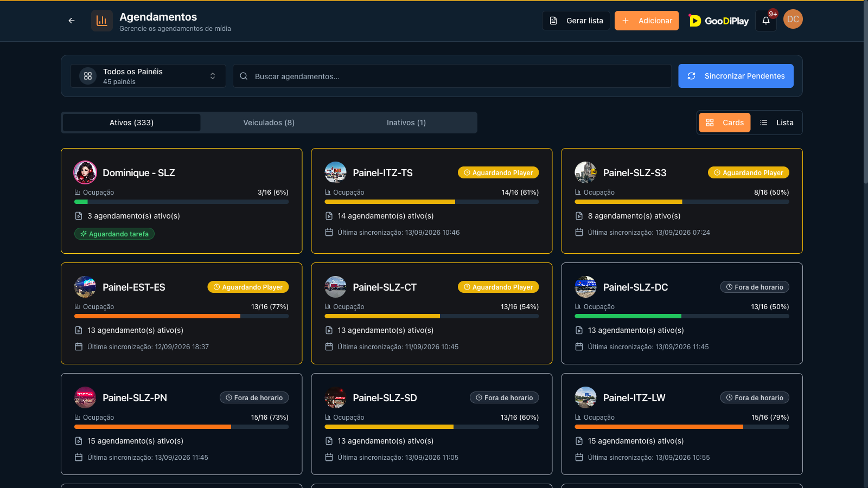The height and width of the screenshot is (488, 868).
Task: Click the GooDiPlay logo
Action: [x=718, y=21]
